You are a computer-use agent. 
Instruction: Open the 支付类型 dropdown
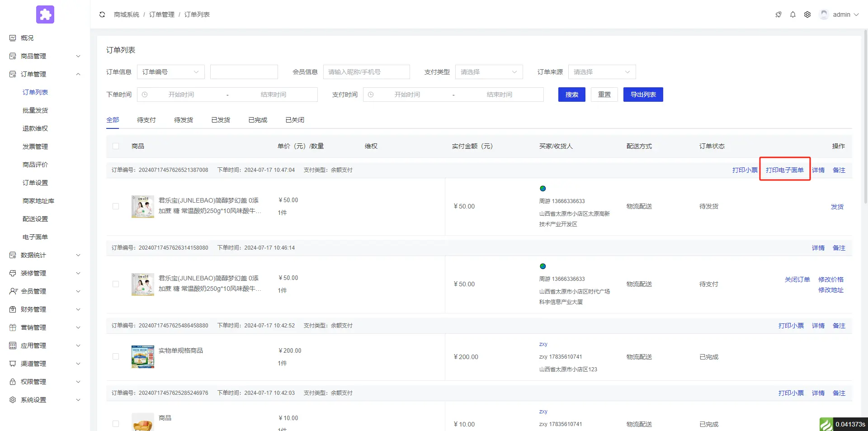pyautogui.click(x=488, y=72)
